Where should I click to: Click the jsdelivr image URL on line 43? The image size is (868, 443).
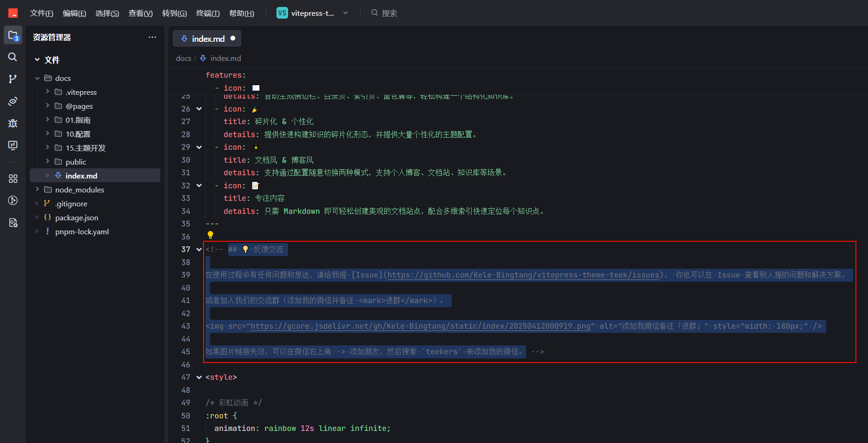[421, 326]
